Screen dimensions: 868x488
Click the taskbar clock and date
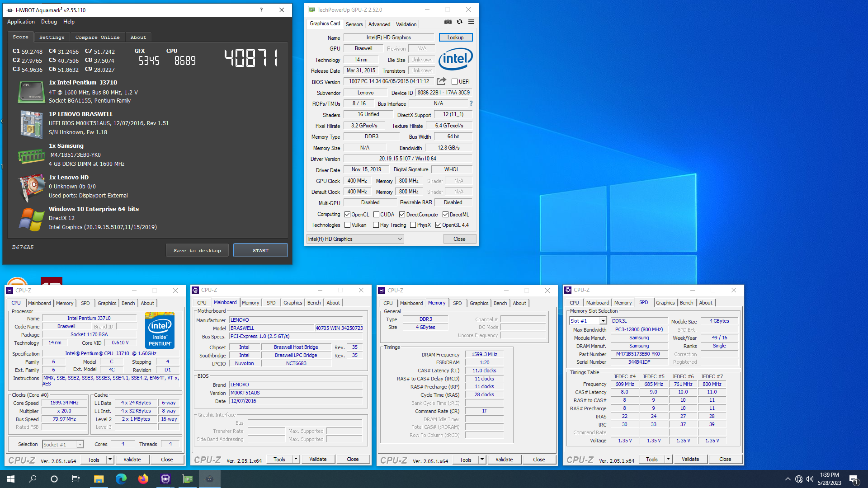coord(829,479)
